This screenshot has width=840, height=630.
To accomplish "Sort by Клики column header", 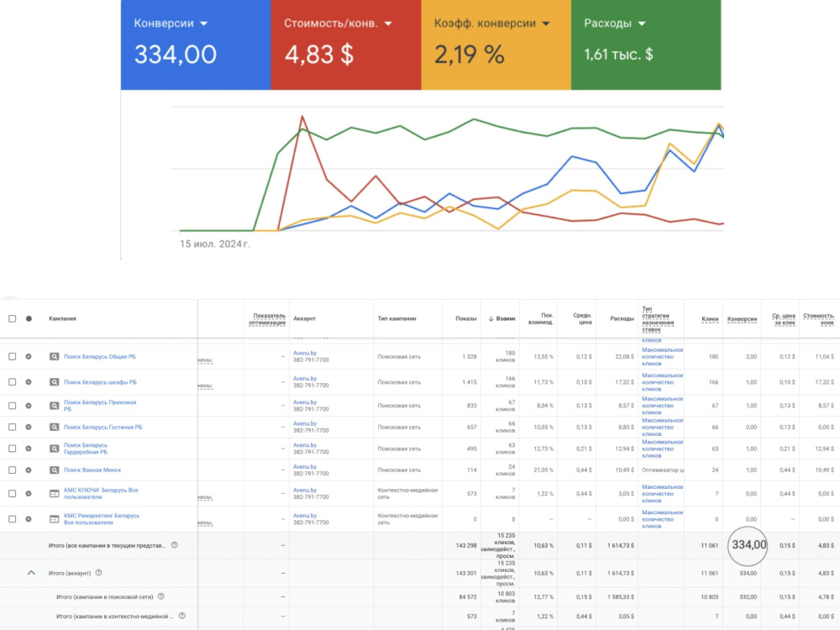I will [710, 318].
